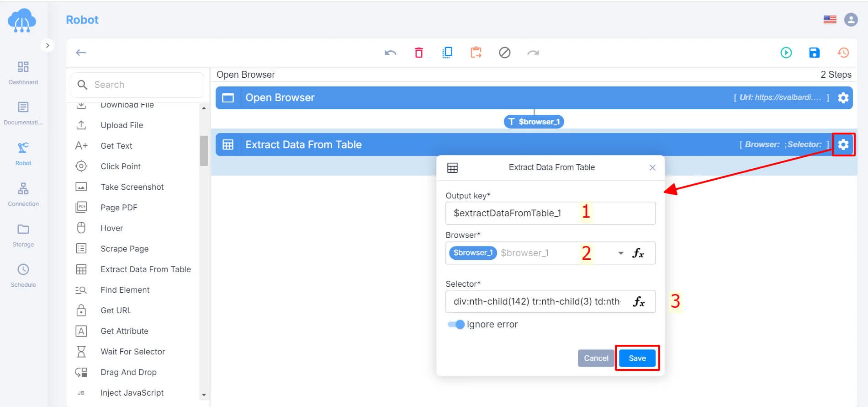Select Get Text action
The width and height of the screenshot is (868, 407).
coord(116,146)
